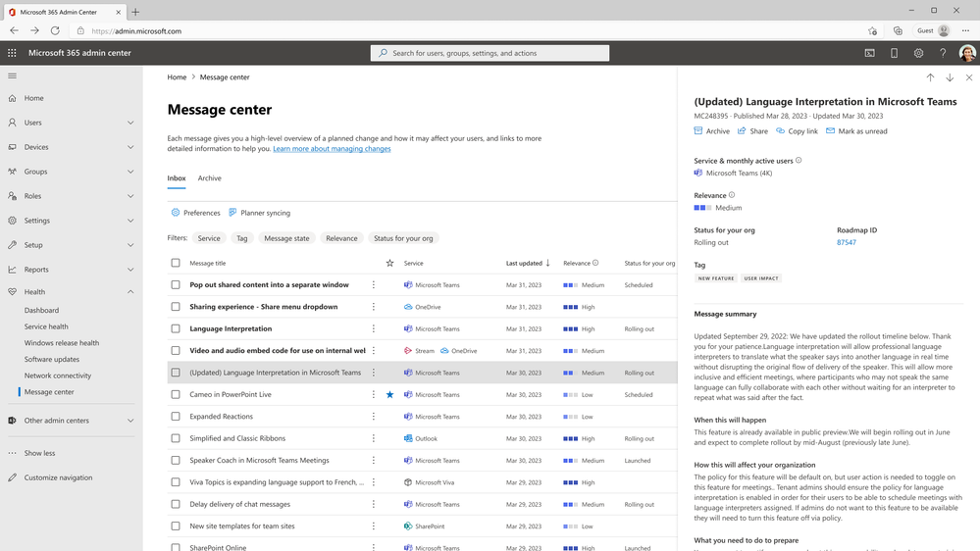Open more options for Expanded Reactions row
This screenshot has width=980, height=551.
click(x=374, y=417)
